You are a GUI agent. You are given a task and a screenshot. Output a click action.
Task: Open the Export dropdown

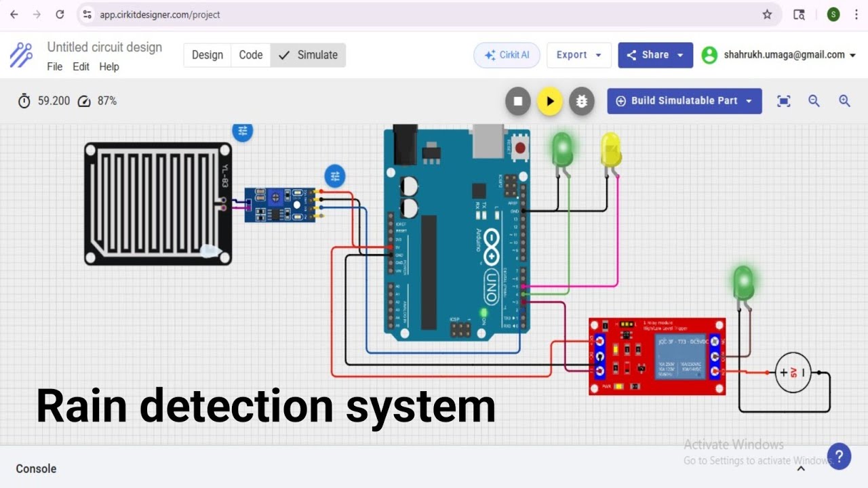(579, 55)
